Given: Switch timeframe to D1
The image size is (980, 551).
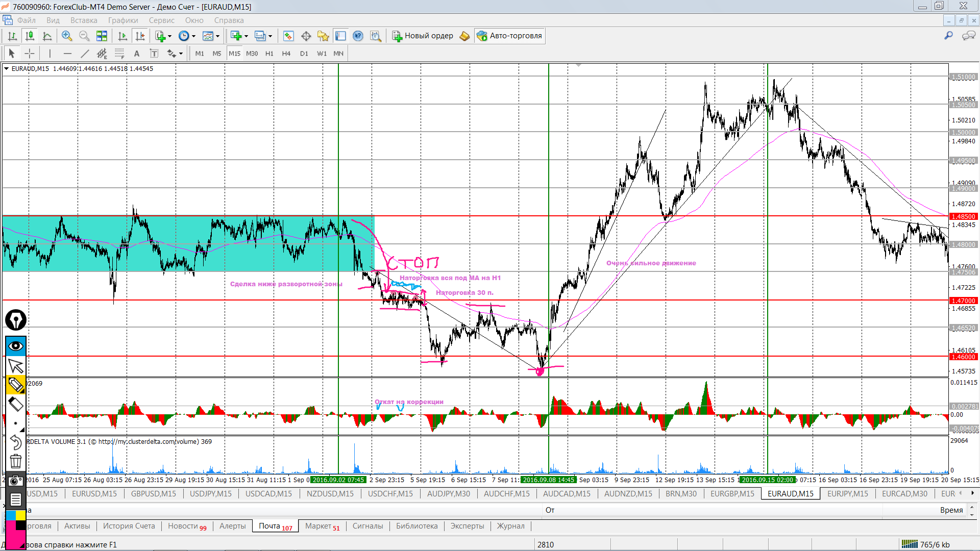Looking at the screenshot, I should tap(304, 53).
